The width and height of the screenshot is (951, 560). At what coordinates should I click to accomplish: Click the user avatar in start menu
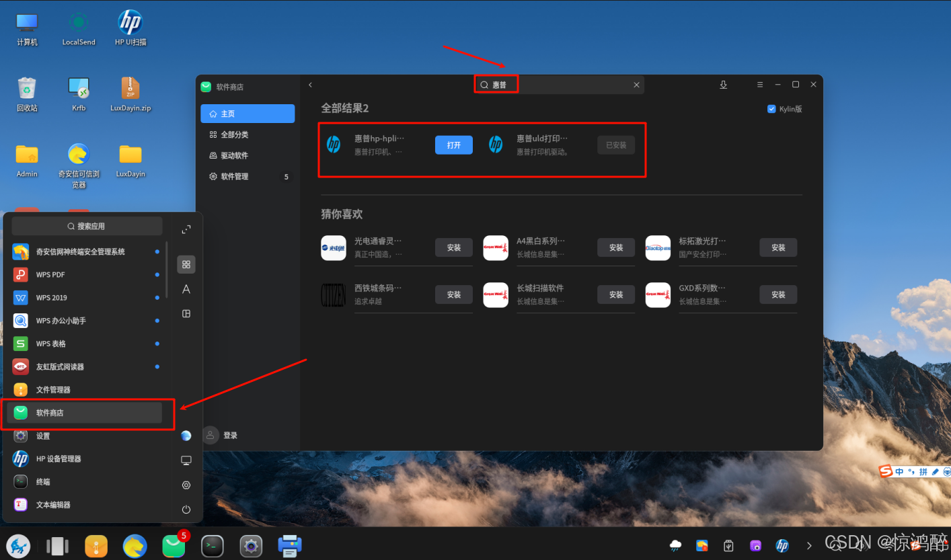(186, 436)
